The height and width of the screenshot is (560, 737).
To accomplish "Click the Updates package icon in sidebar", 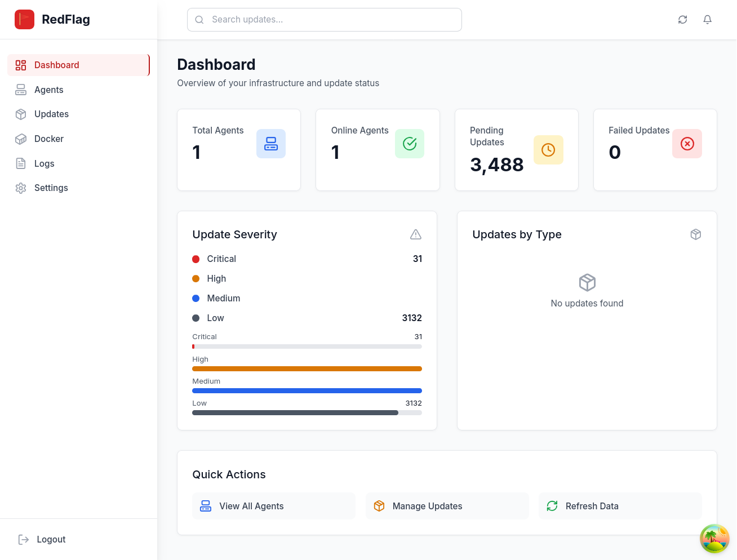I will point(21,114).
